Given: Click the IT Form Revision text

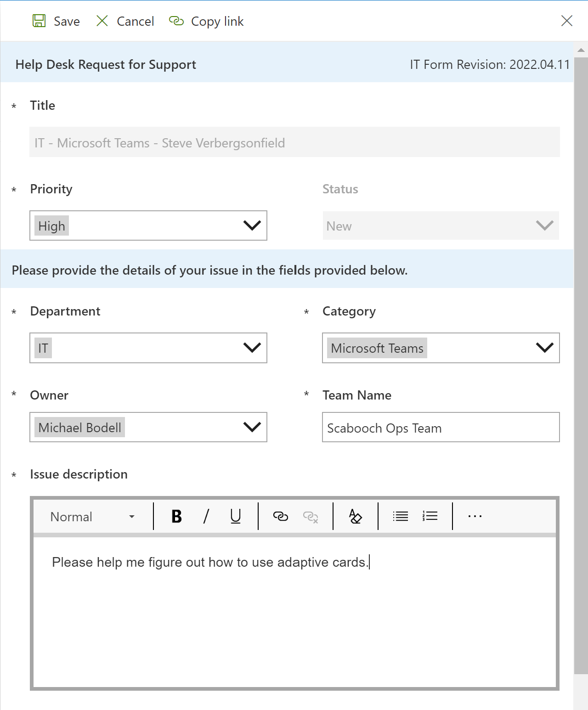Looking at the screenshot, I should tap(490, 64).
